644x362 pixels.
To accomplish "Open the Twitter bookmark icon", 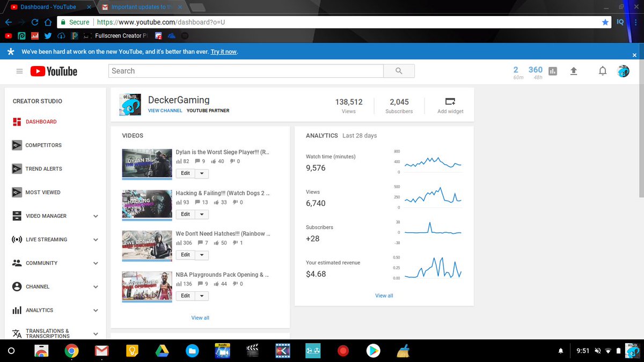I will (48, 36).
